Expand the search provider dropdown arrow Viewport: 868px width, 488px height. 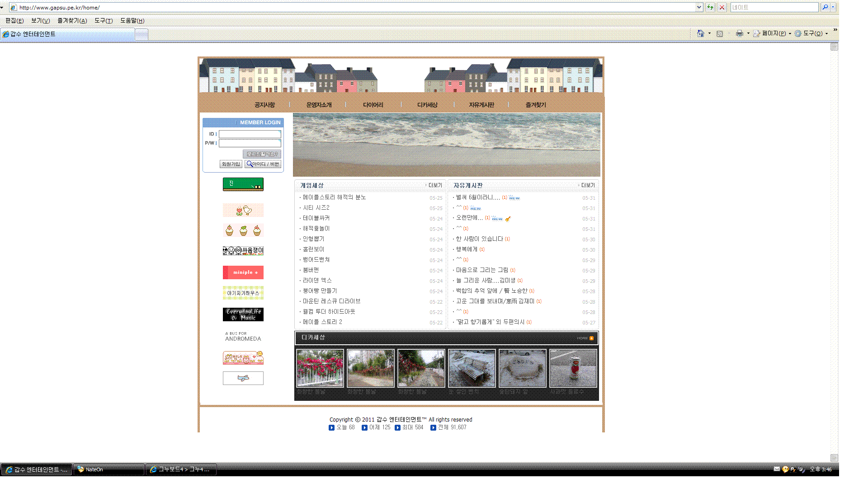[x=833, y=7]
